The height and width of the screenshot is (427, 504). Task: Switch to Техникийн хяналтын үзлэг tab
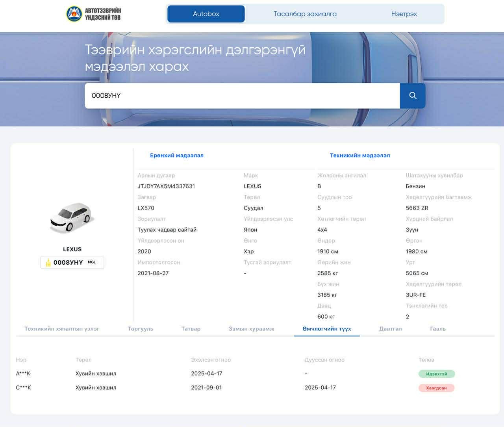62,329
